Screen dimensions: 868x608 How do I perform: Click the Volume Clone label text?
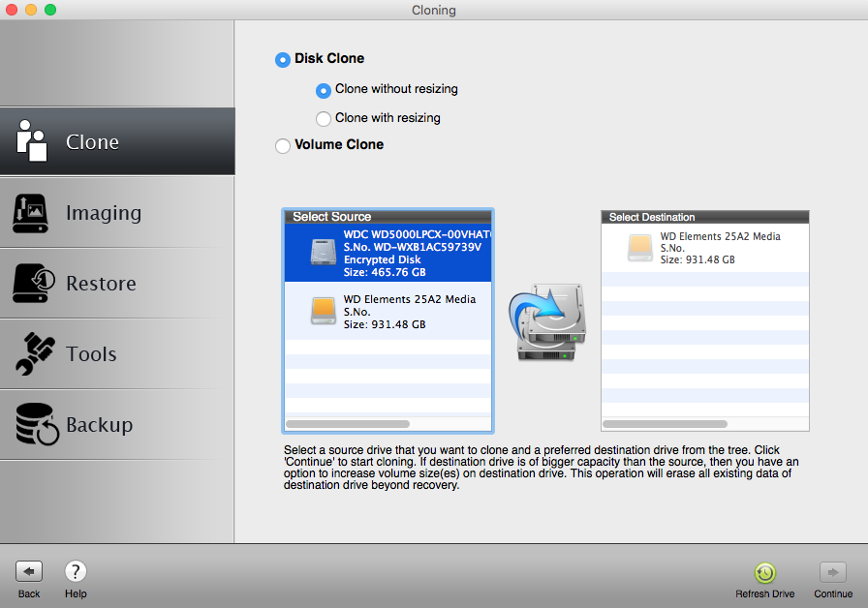tap(339, 144)
